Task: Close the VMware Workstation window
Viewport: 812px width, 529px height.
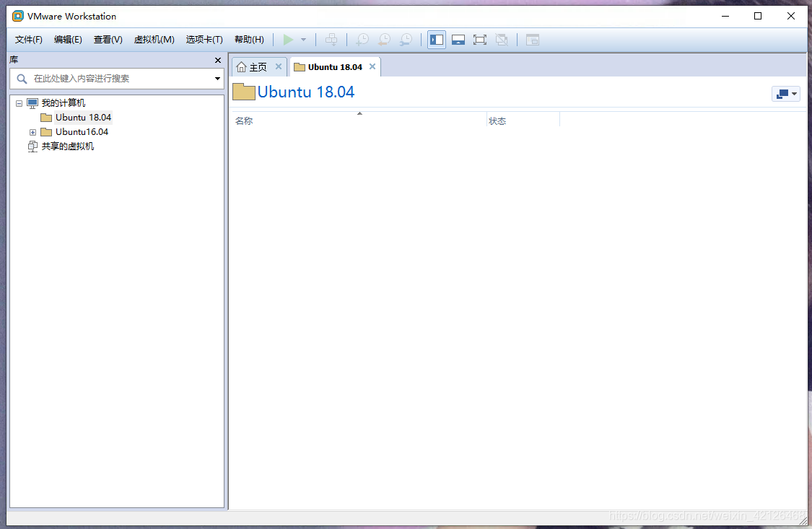Action: point(791,16)
